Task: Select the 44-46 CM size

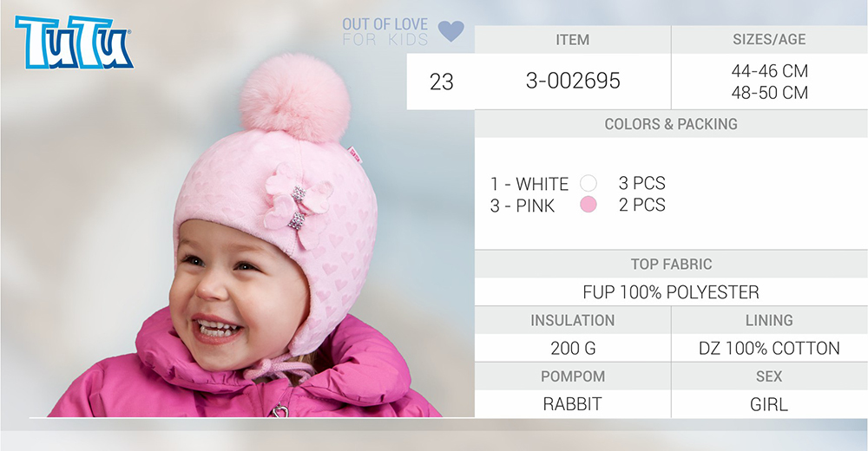Action: coord(769,71)
